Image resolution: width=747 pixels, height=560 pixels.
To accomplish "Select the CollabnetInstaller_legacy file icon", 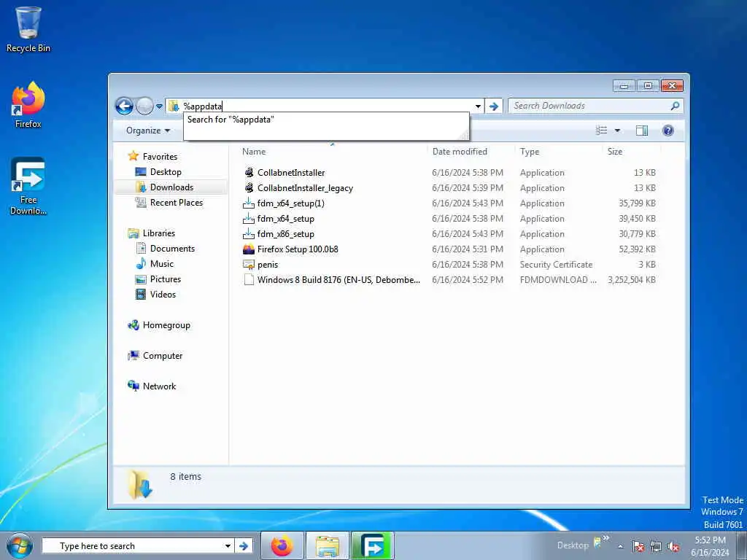I will tap(249, 187).
